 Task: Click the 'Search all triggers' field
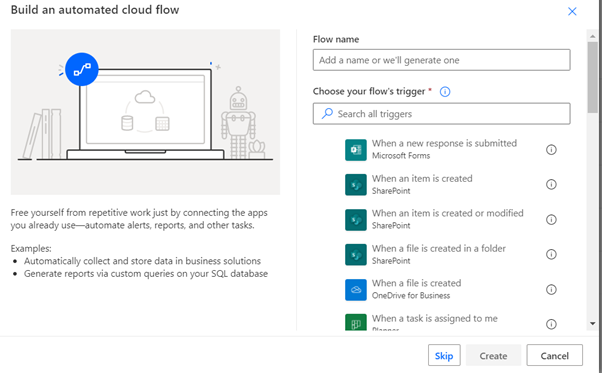(442, 114)
